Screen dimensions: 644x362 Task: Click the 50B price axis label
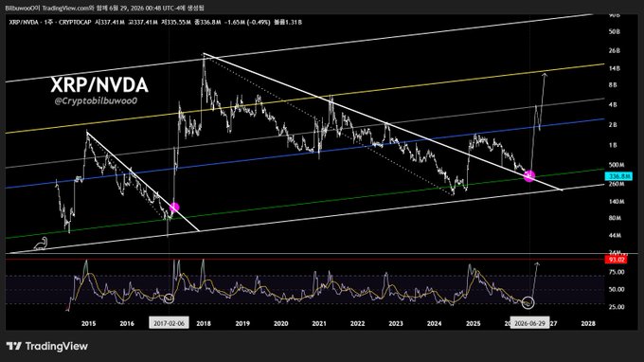(615, 31)
